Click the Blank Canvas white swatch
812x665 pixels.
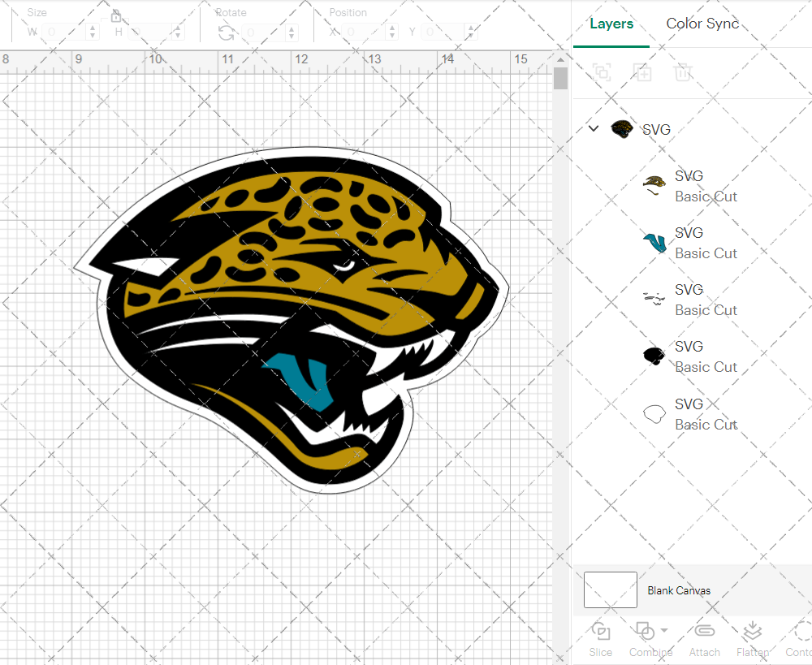click(x=611, y=590)
